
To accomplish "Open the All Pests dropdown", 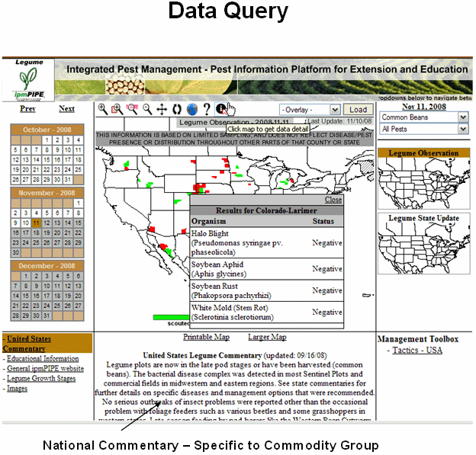I will click(423, 130).
